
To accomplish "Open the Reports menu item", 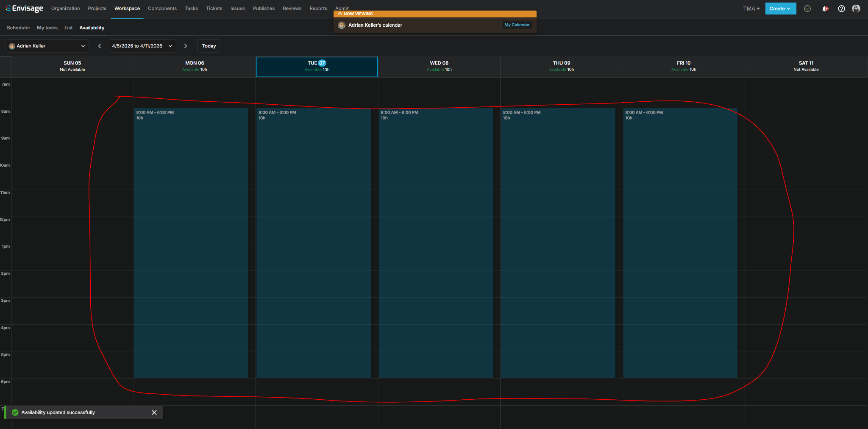I will [x=318, y=8].
